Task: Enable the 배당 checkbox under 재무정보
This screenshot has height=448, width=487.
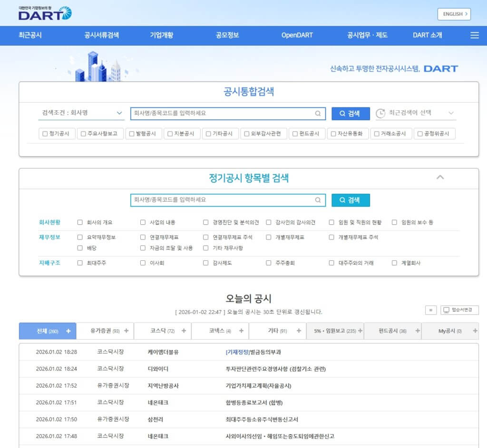Action: coord(80,248)
